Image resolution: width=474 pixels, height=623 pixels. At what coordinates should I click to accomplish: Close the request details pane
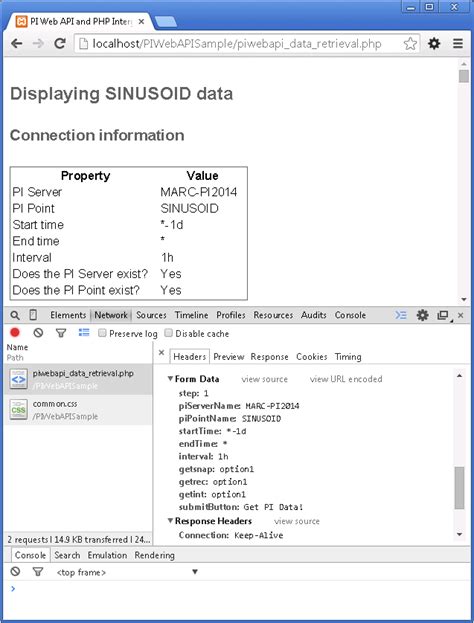click(161, 352)
